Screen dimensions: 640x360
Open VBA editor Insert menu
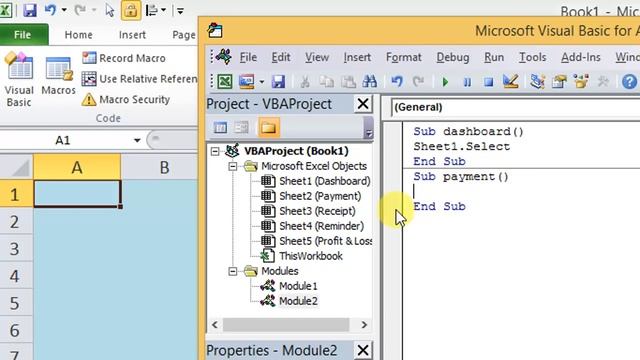tap(357, 58)
